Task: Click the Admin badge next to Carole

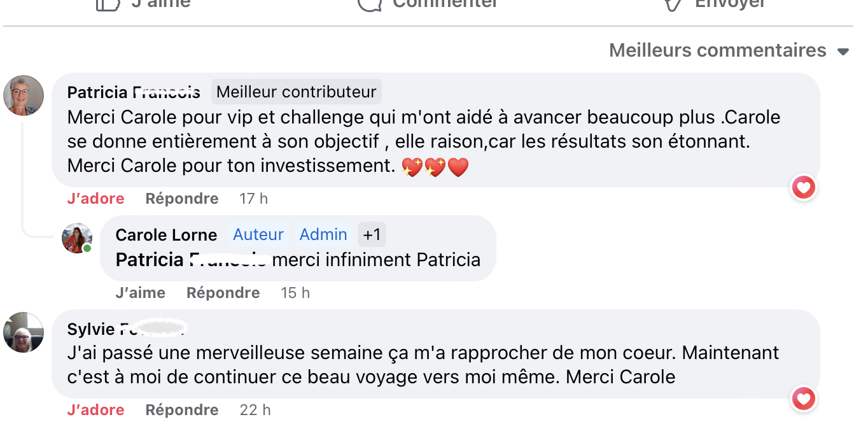Action: click(323, 235)
